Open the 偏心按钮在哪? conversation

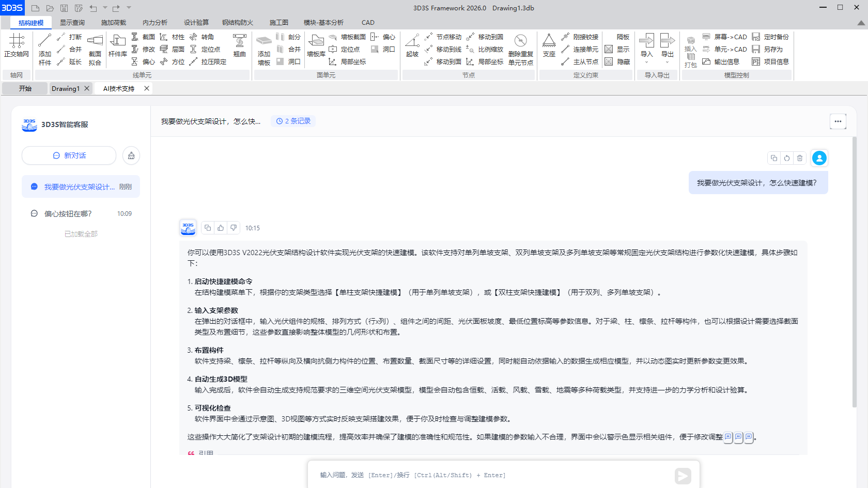tap(81, 214)
